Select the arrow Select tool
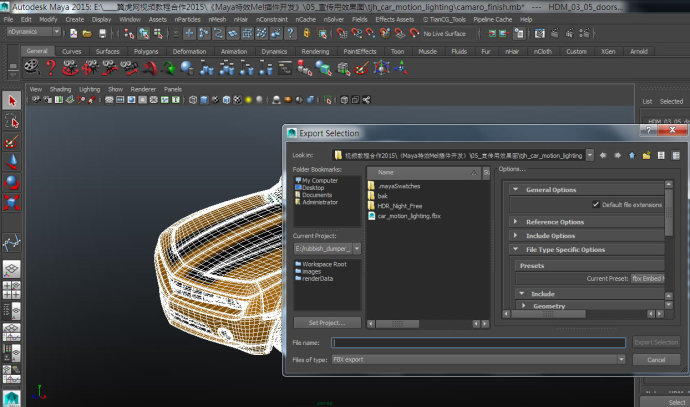The height and width of the screenshot is (407, 690). click(x=12, y=101)
